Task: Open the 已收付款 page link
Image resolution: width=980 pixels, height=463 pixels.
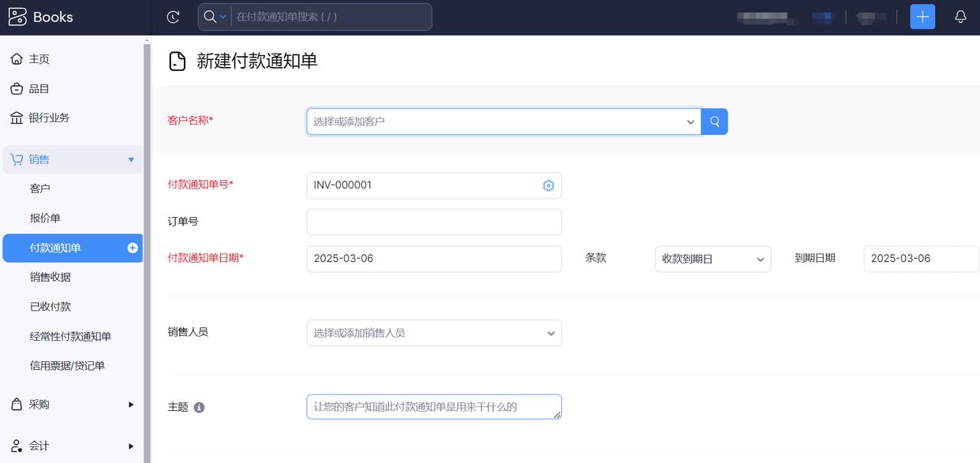Action: click(50, 307)
